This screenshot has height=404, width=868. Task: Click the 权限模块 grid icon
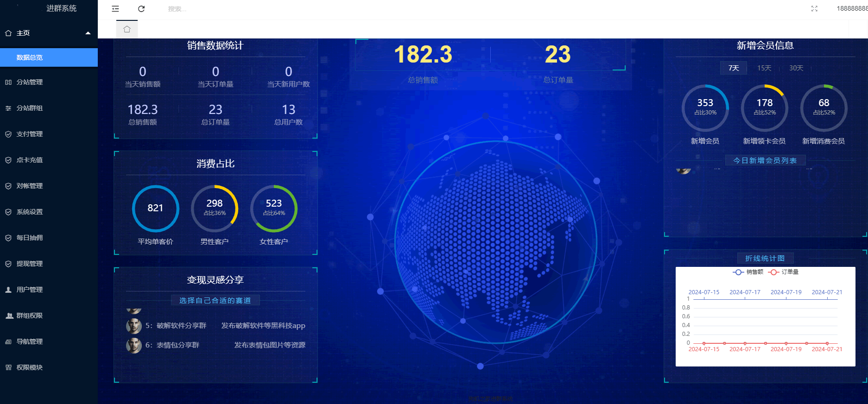coord(8,367)
